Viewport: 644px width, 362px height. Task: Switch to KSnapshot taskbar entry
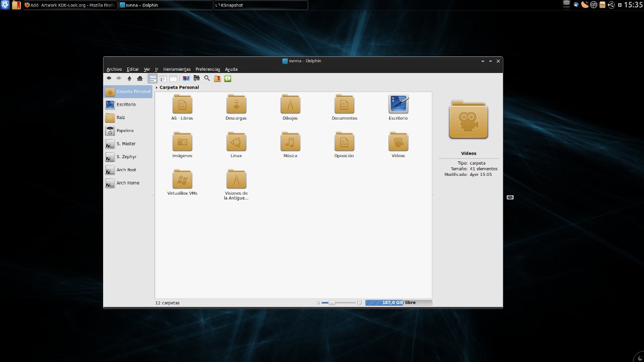pyautogui.click(x=261, y=5)
